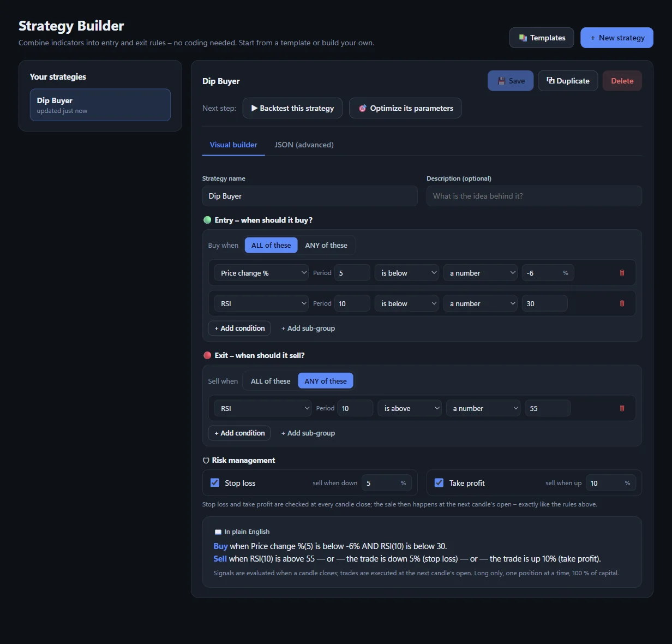Delete the Dip Buyer strategy
Viewport: 672px width, 644px height.
(x=622, y=81)
